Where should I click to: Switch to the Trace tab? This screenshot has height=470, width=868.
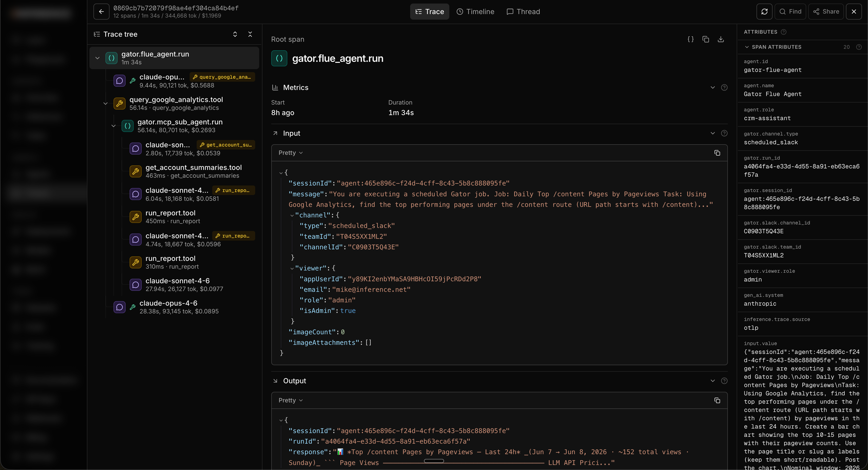click(x=429, y=12)
